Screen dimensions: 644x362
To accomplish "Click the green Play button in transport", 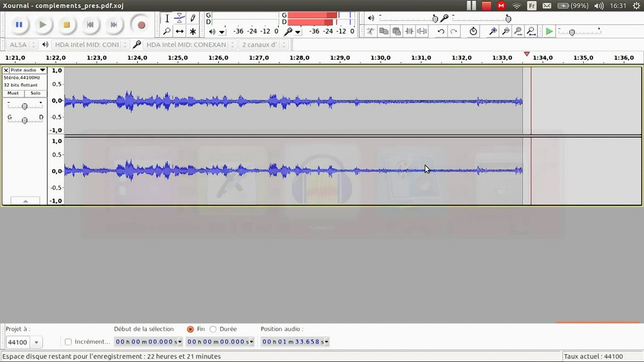I will point(43,25).
